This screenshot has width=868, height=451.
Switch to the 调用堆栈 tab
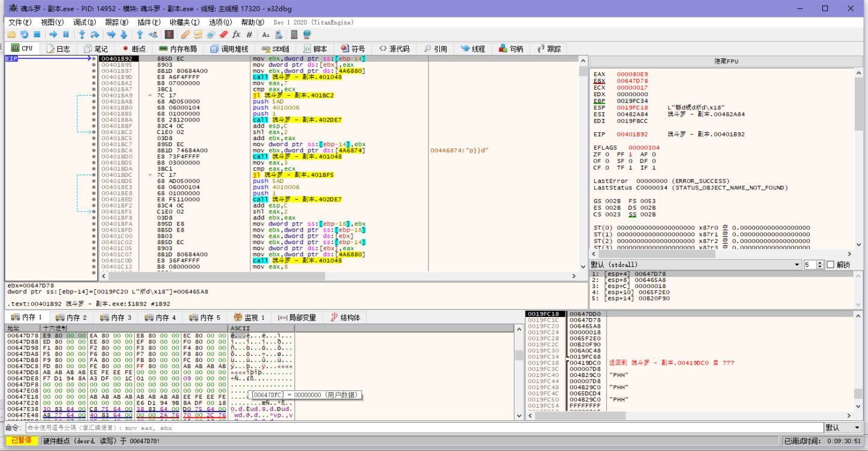[x=229, y=49]
